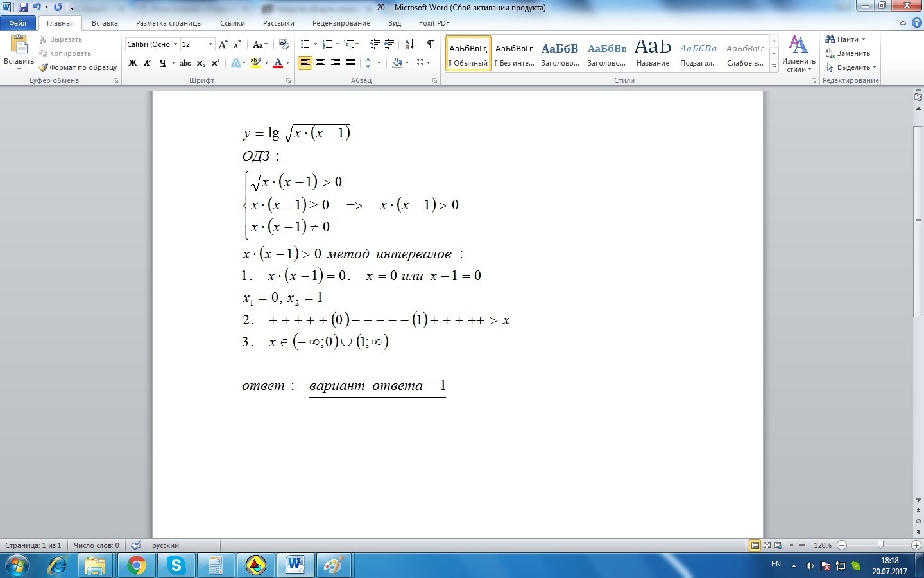Open Skype from the taskbar
Viewport: 924px width, 578px height.
tap(176, 566)
